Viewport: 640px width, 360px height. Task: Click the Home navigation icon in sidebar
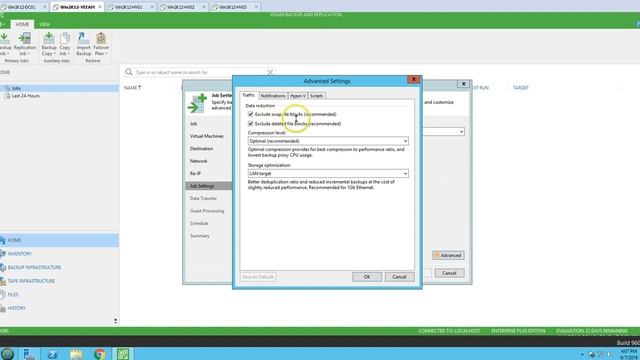point(3,240)
